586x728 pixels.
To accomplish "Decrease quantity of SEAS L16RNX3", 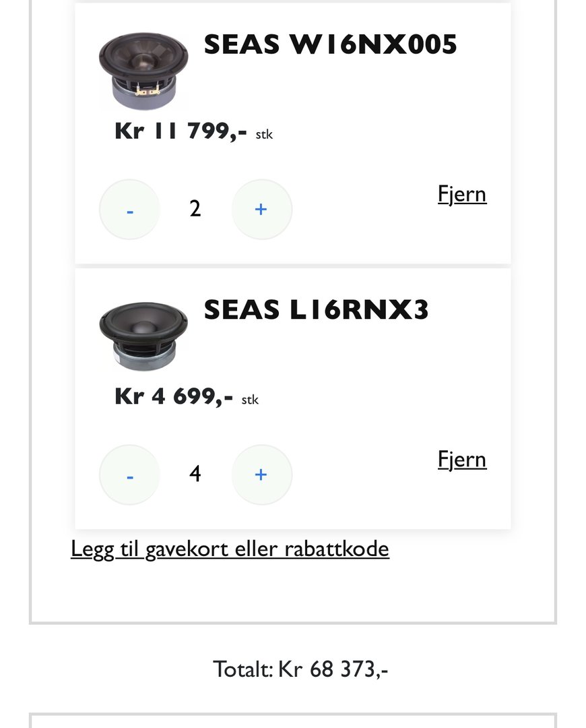I will click(x=129, y=475).
